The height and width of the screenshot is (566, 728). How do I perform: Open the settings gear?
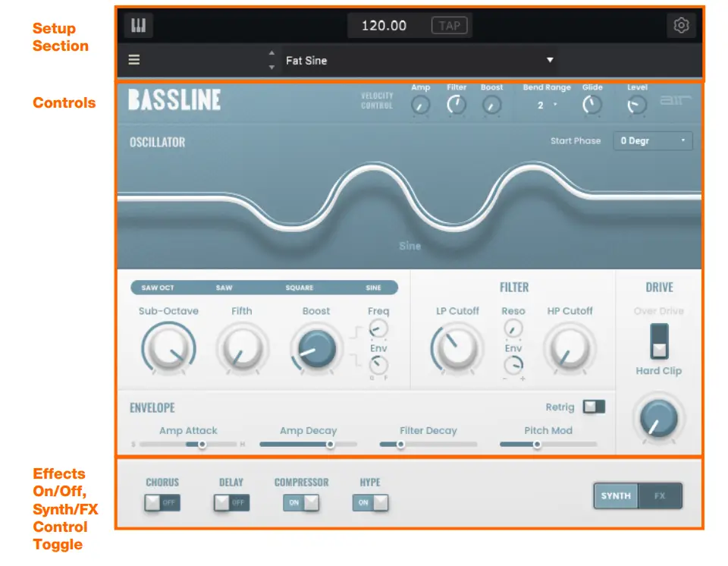(x=680, y=25)
